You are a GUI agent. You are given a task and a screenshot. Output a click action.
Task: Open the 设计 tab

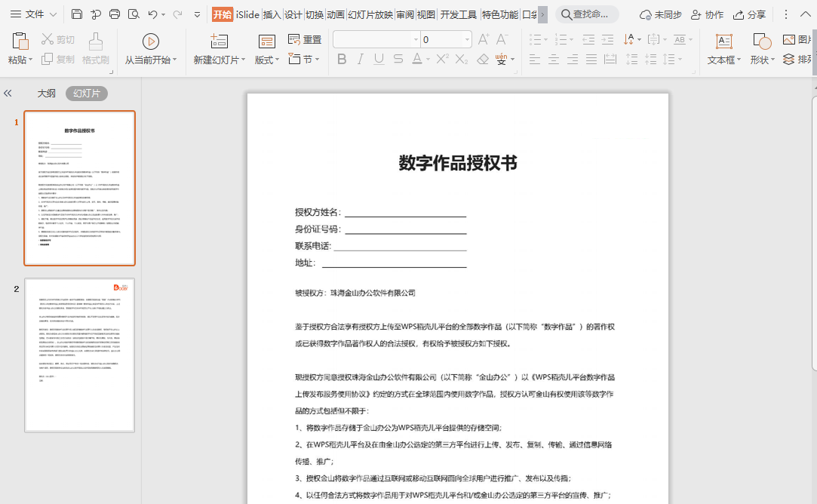(293, 14)
